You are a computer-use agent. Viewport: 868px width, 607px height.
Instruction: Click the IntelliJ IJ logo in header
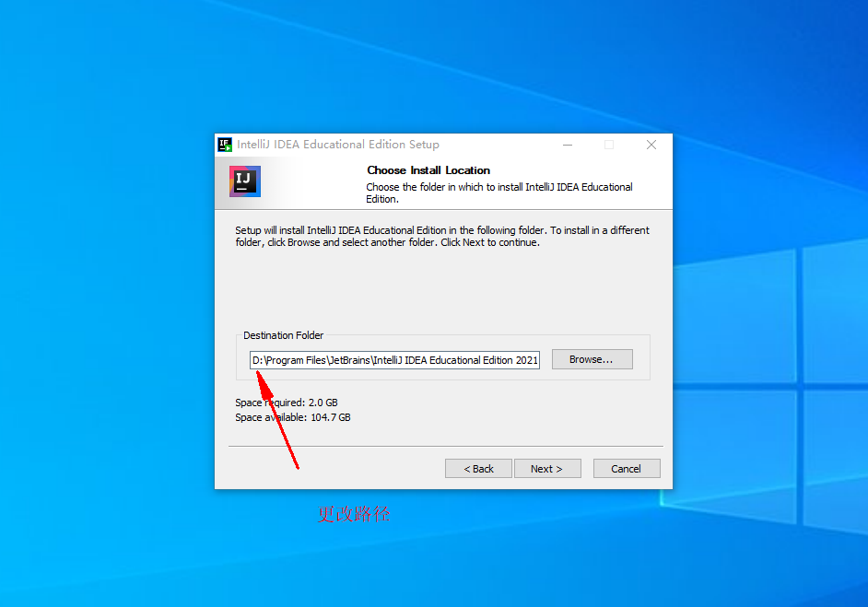(245, 181)
